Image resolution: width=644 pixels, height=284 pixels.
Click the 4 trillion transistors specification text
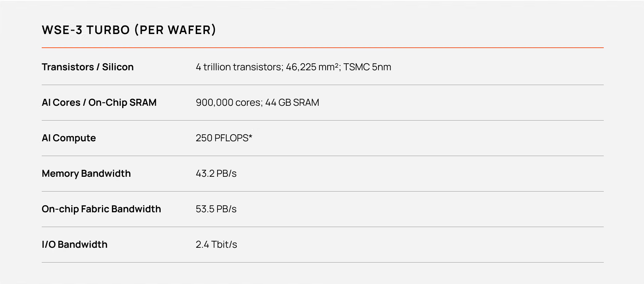click(239, 67)
